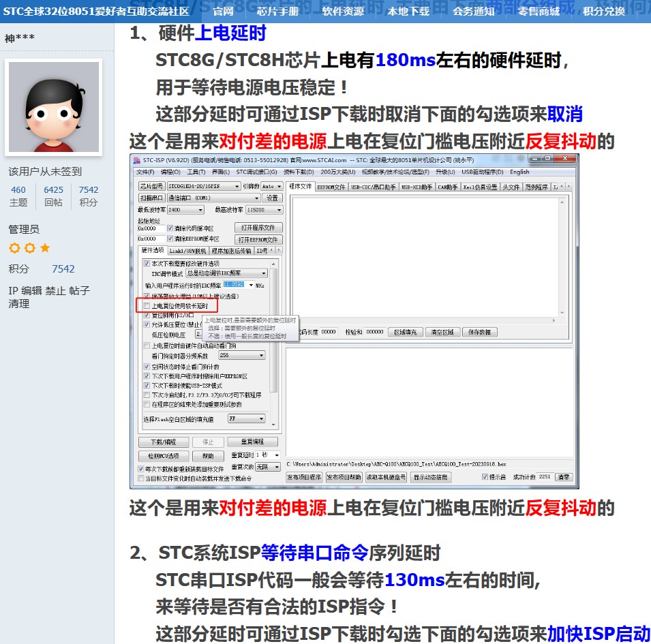Open 重复延时 1秒 dropdown
This screenshot has height=644, width=651.
click(268, 455)
